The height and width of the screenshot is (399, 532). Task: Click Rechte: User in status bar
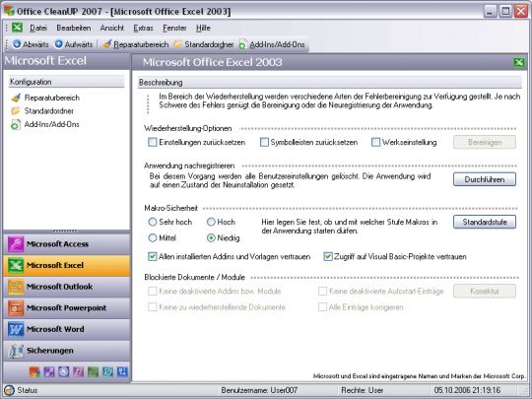click(362, 390)
